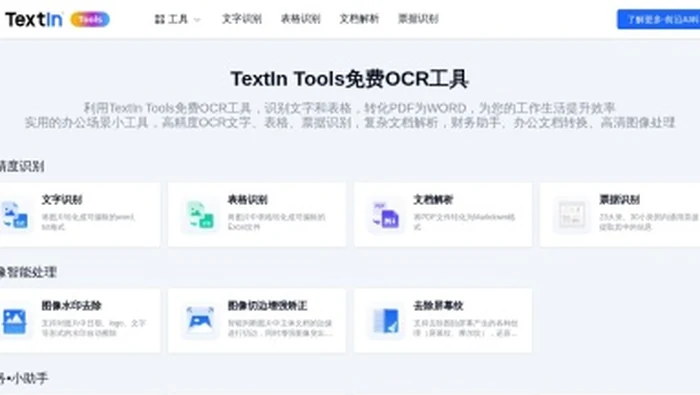Viewport: 700px width, 395px height.
Task: Open the 图像水印去除 card title
Action: click(x=71, y=305)
